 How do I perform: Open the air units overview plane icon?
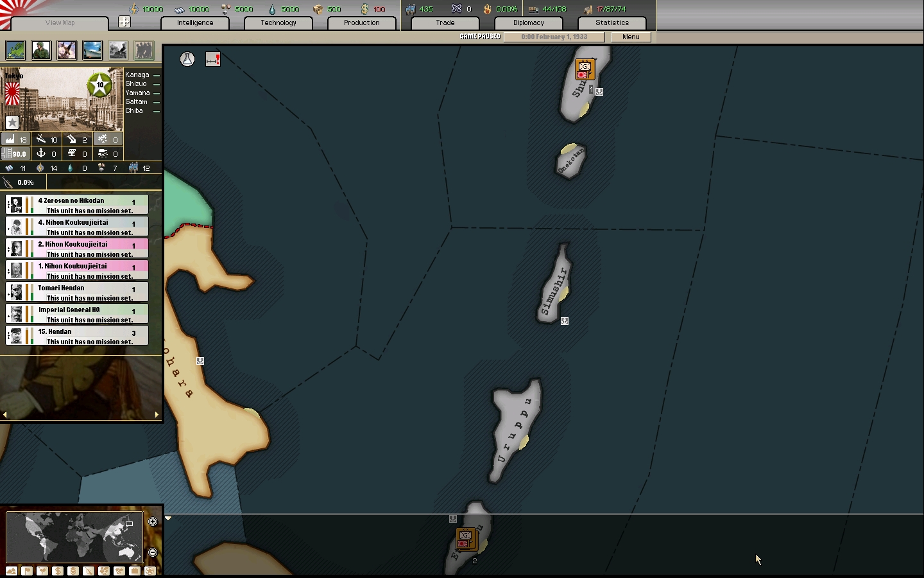[67, 50]
